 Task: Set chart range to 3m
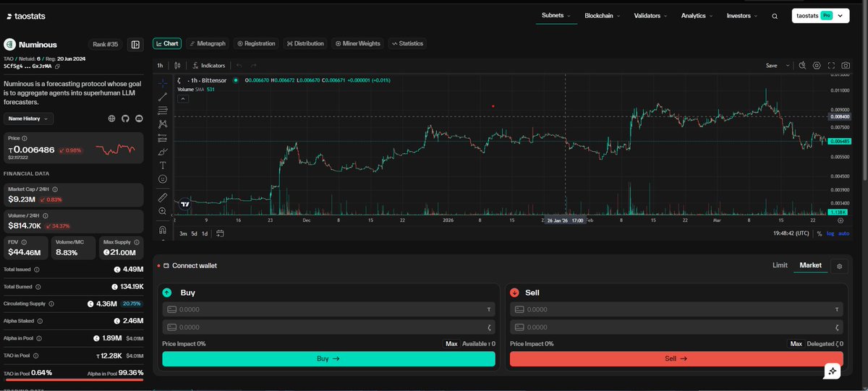(184, 233)
